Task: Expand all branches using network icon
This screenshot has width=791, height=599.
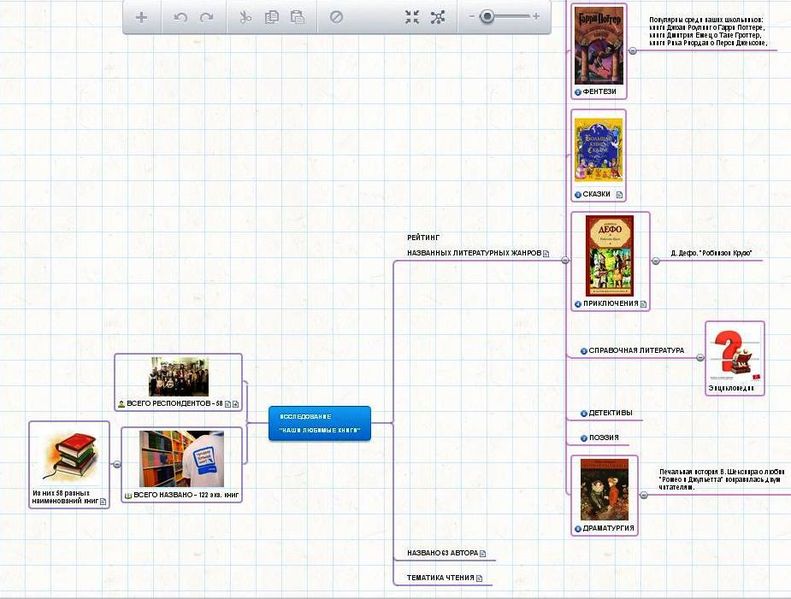Action: 438,17
